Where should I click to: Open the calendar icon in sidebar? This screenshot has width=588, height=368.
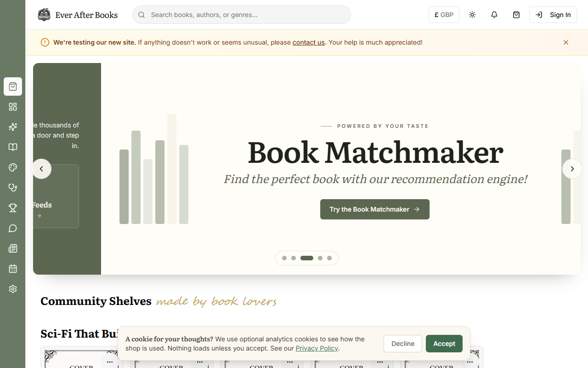tap(13, 269)
